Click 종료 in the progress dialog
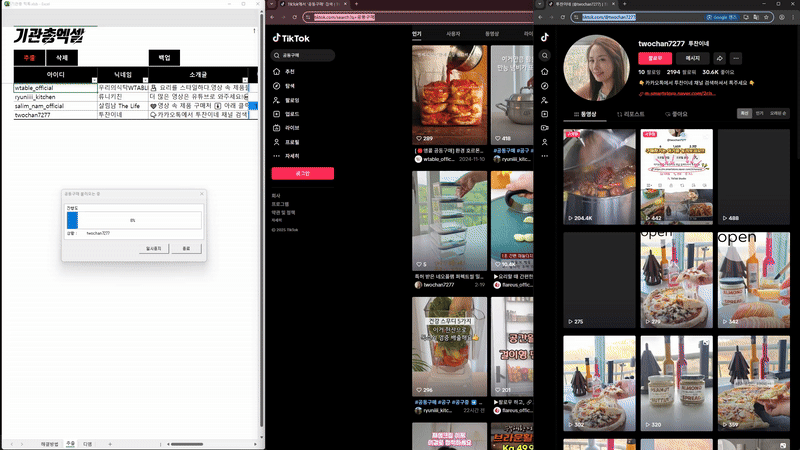This screenshot has height=450, width=800. pyautogui.click(x=186, y=248)
